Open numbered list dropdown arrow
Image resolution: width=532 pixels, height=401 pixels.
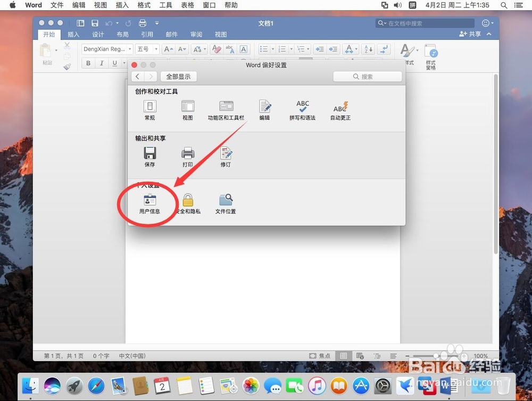click(x=291, y=49)
